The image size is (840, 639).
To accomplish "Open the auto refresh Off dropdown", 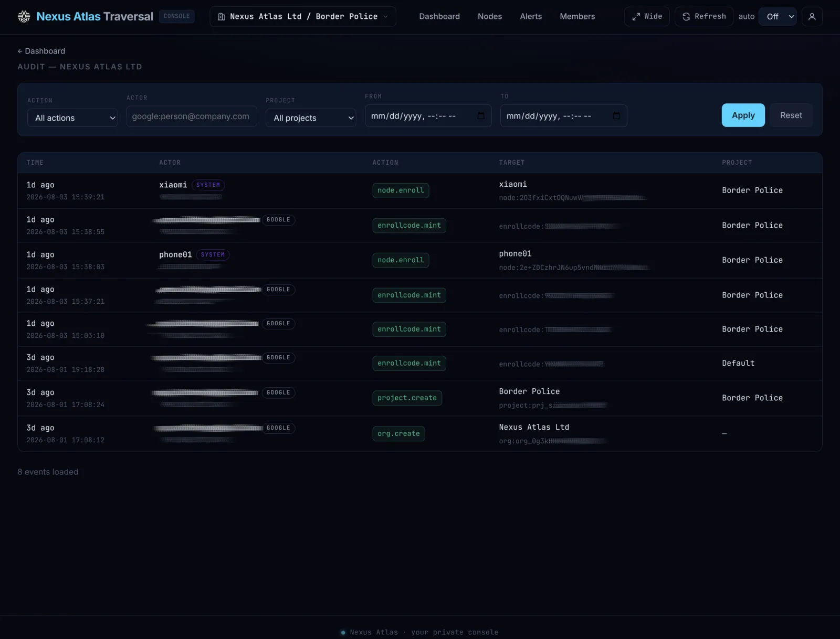I will click(778, 17).
